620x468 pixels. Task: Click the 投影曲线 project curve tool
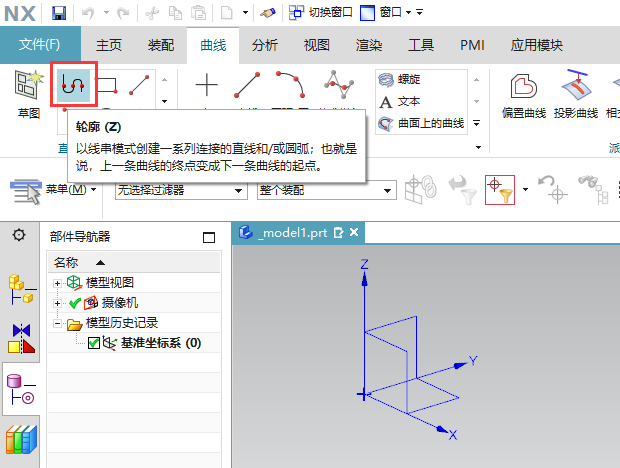point(576,94)
